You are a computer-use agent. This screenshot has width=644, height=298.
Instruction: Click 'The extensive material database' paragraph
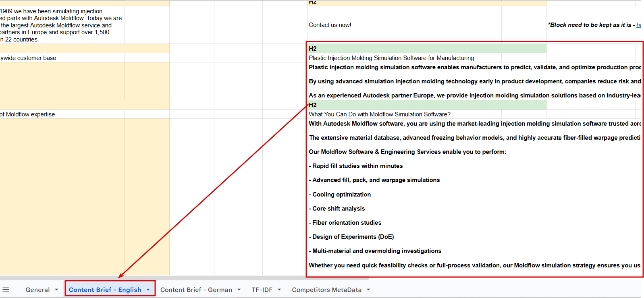[475, 138]
